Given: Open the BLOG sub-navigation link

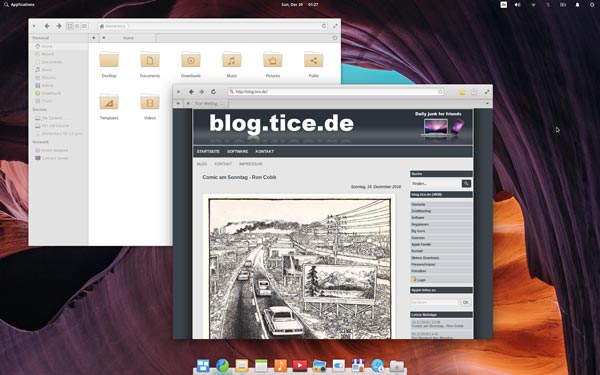Looking at the screenshot, I should click(x=202, y=164).
